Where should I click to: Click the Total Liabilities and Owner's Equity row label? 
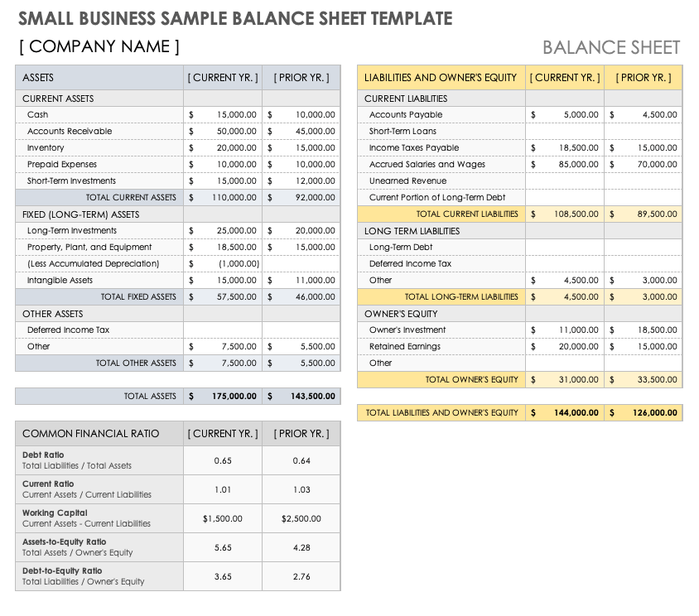pyautogui.click(x=441, y=413)
